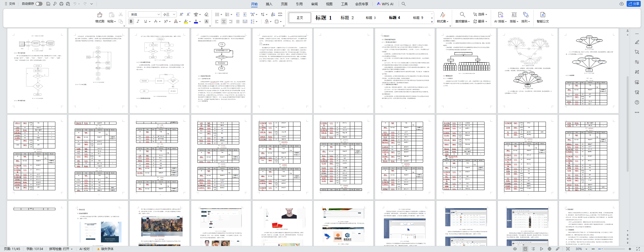Click the search magnifier in the tab bar
644x252 pixels.
coord(404,4)
